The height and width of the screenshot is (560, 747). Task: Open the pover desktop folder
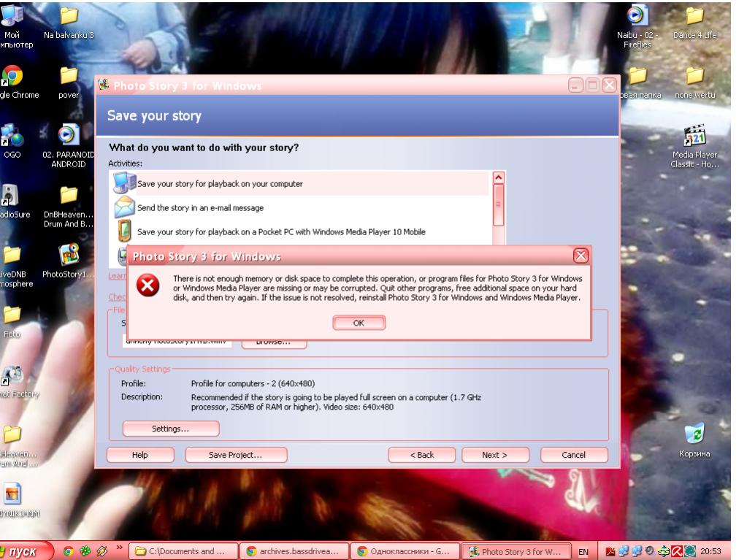69,82
